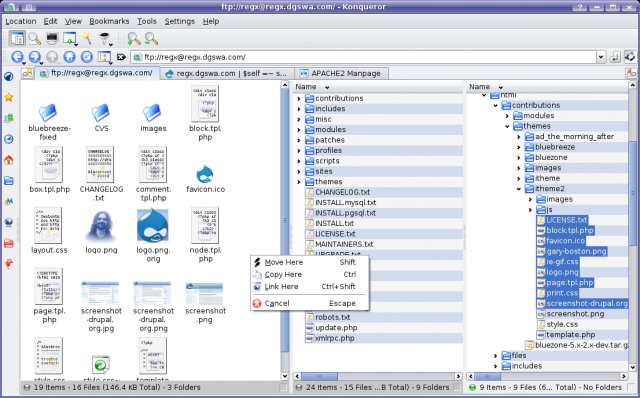
Task: Open the Location menu
Action: click(21, 21)
